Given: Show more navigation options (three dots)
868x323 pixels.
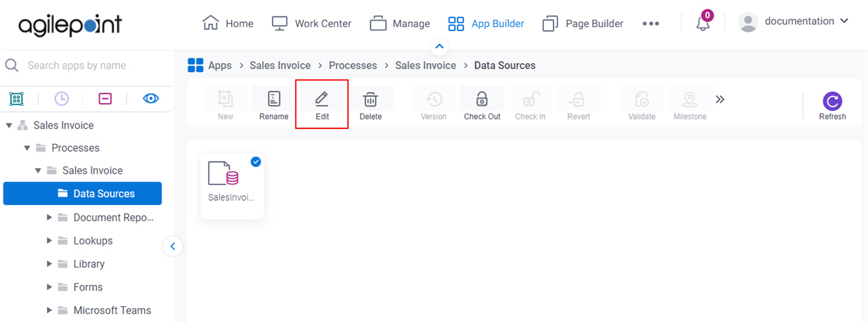Looking at the screenshot, I should [650, 23].
